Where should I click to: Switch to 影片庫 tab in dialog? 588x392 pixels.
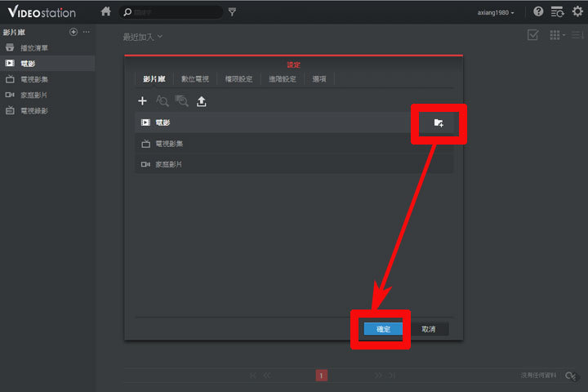tap(154, 79)
